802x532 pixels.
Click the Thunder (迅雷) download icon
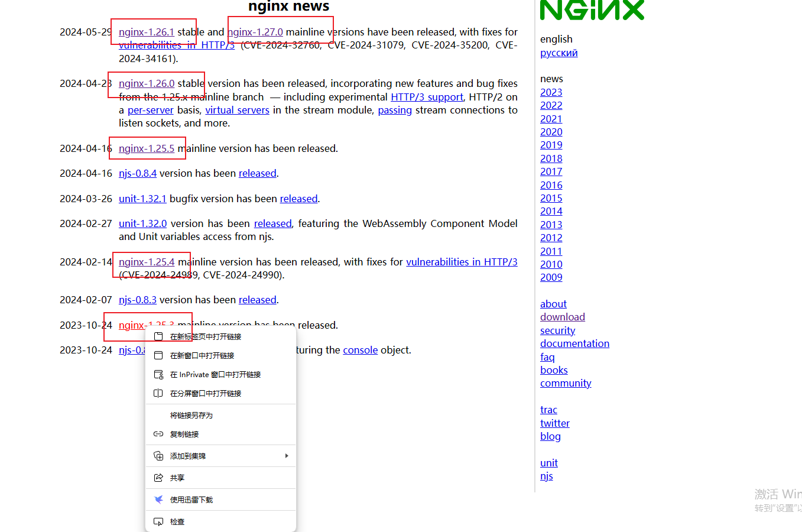158,499
